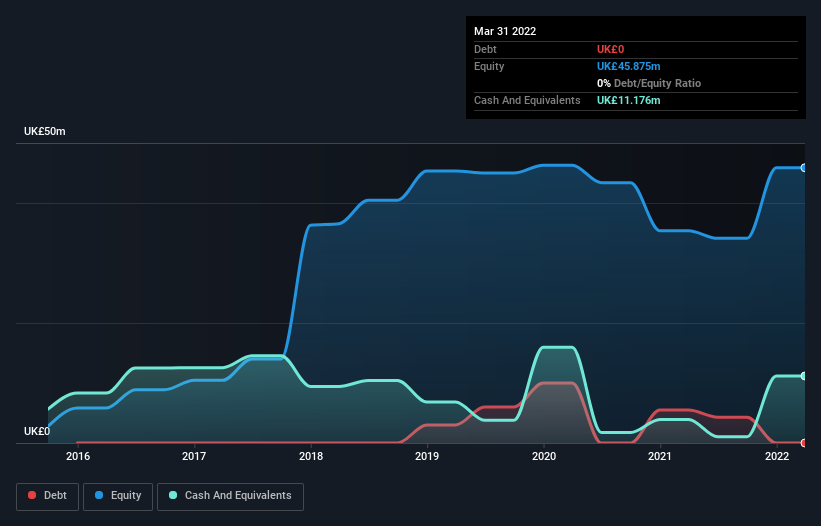The image size is (821, 526).
Task: Click the blue Equity data point marker
Action: pyautogui.click(x=804, y=168)
